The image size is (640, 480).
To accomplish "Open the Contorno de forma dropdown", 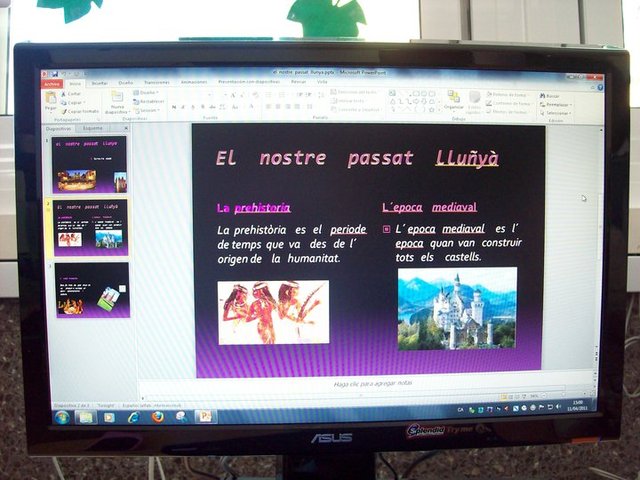I will [508, 103].
